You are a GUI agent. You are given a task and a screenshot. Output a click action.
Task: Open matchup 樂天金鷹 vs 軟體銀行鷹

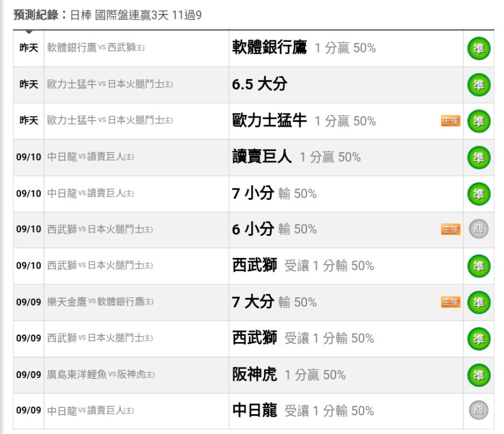click(x=100, y=302)
